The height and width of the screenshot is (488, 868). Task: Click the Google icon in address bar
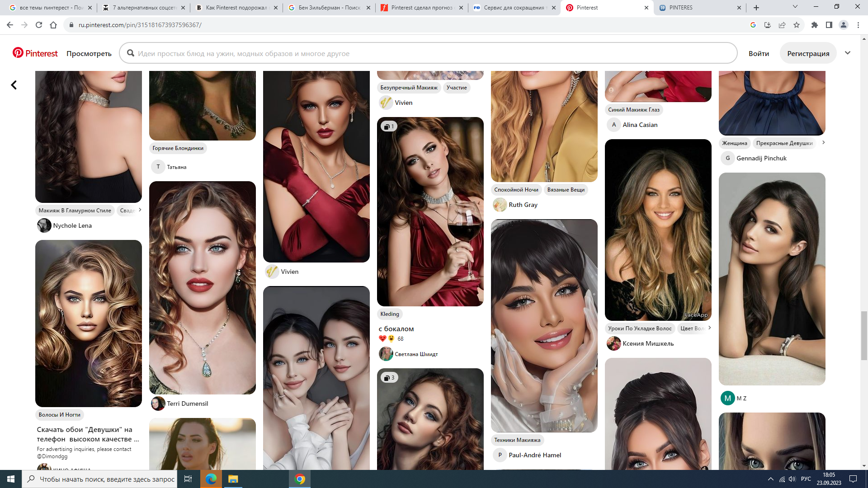coord(753,25)
